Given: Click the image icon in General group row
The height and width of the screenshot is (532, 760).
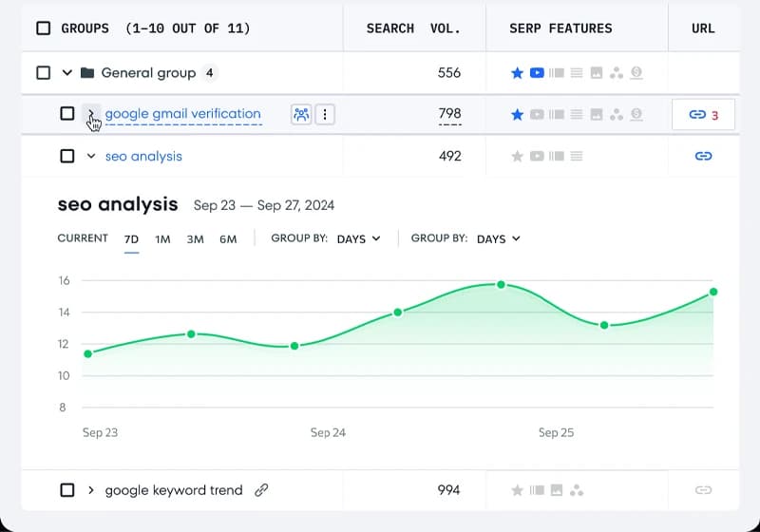Looking at the screenshot, I should point(597,73).
